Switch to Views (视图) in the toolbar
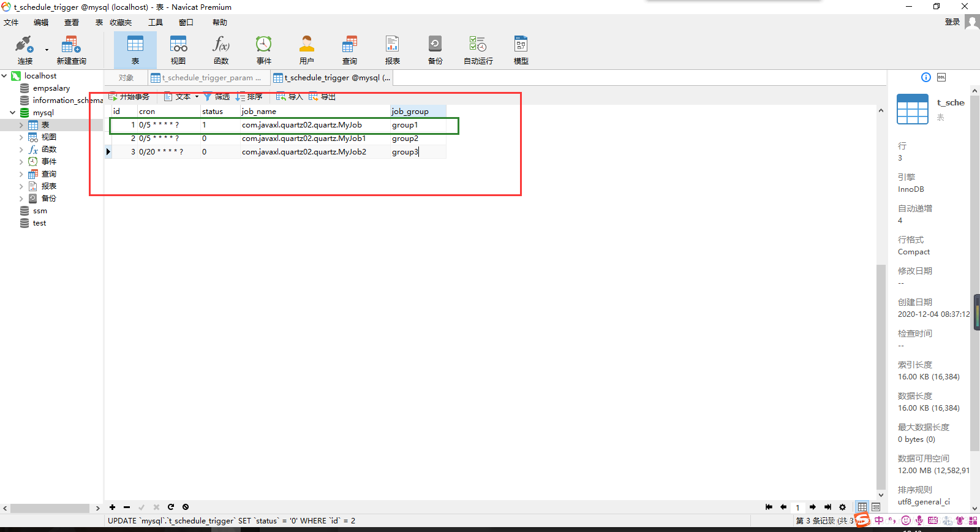 tap(178, 50)
